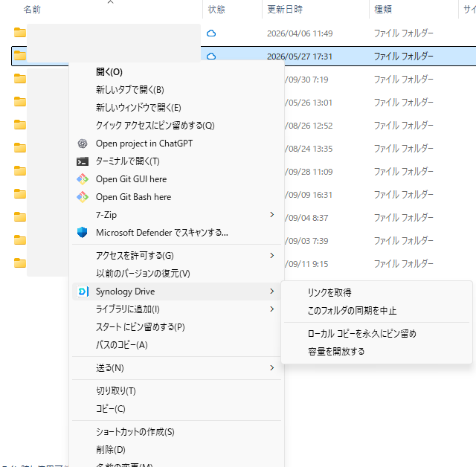Click cloud status icon for selected 2026/05/27 row
Image resolution: width=476 pixels, height=467 pixels.
point(211,56)
